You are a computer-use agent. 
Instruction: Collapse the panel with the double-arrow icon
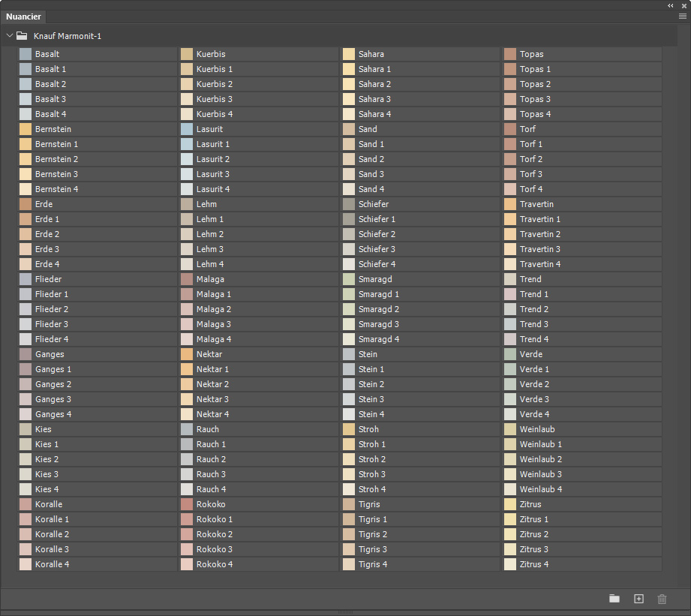[670, 6]
